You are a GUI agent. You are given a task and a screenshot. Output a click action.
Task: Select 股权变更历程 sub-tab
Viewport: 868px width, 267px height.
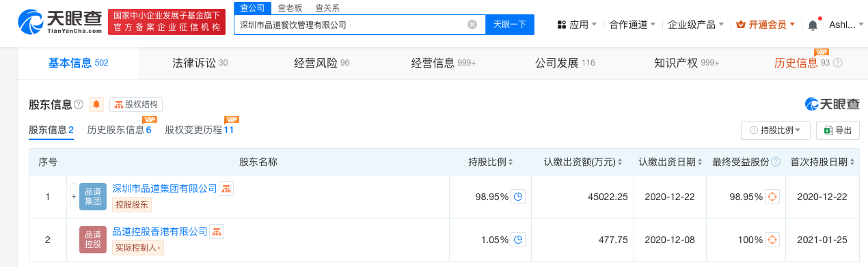coord(200,130)
